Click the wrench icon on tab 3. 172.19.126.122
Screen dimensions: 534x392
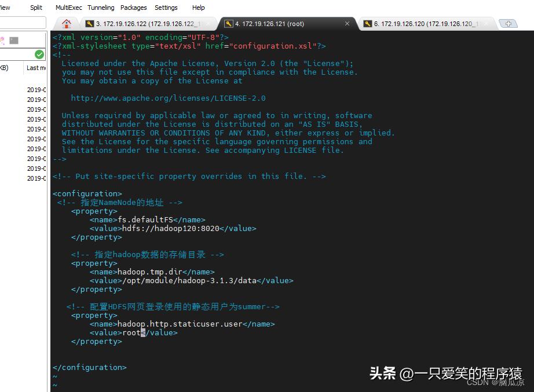point(91,24)
